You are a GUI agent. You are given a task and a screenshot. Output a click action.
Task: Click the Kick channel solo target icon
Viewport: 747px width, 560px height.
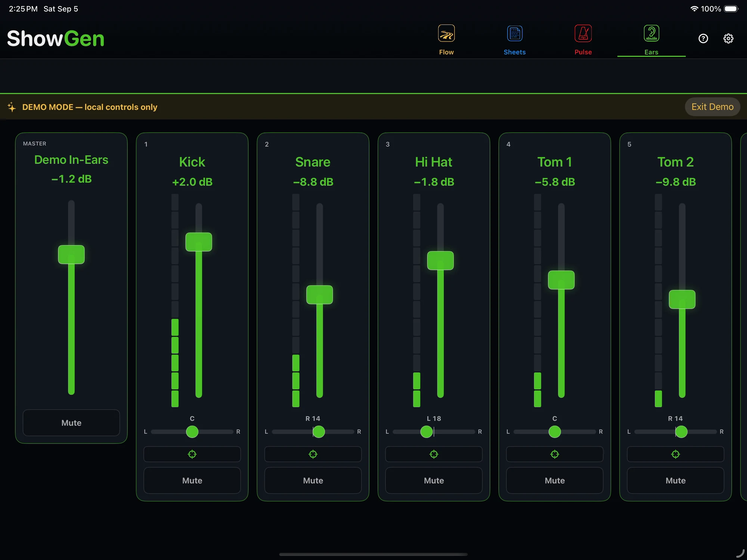[192, 454]
